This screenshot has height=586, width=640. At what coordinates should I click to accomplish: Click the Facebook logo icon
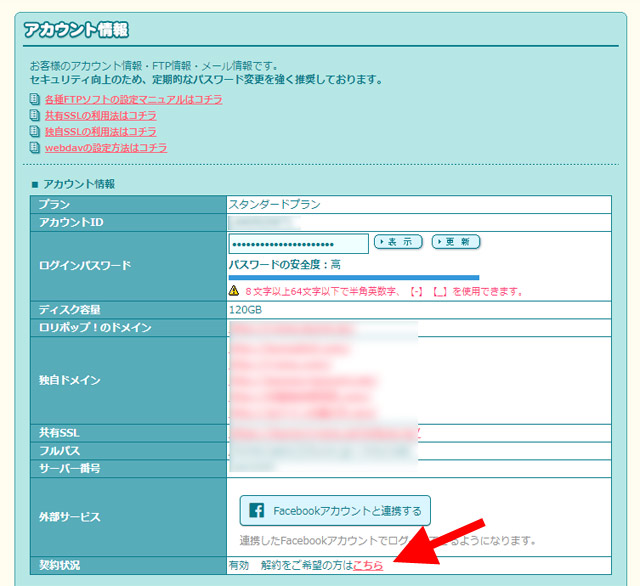click(x=256, y=511)
